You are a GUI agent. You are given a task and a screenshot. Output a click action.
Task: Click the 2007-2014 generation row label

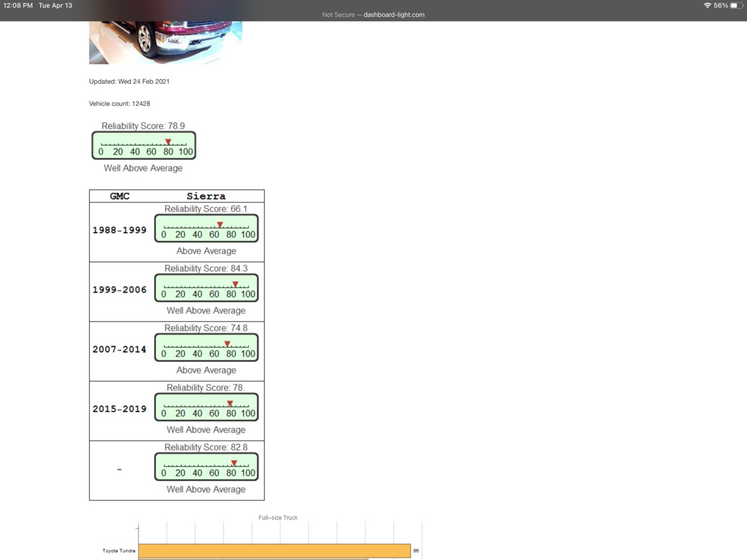[x=119, y=349]
